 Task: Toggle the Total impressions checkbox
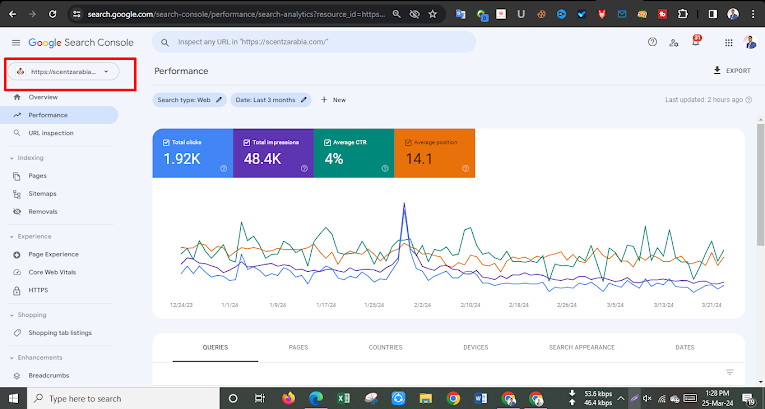pyautogui.click(x=246, y=143)
